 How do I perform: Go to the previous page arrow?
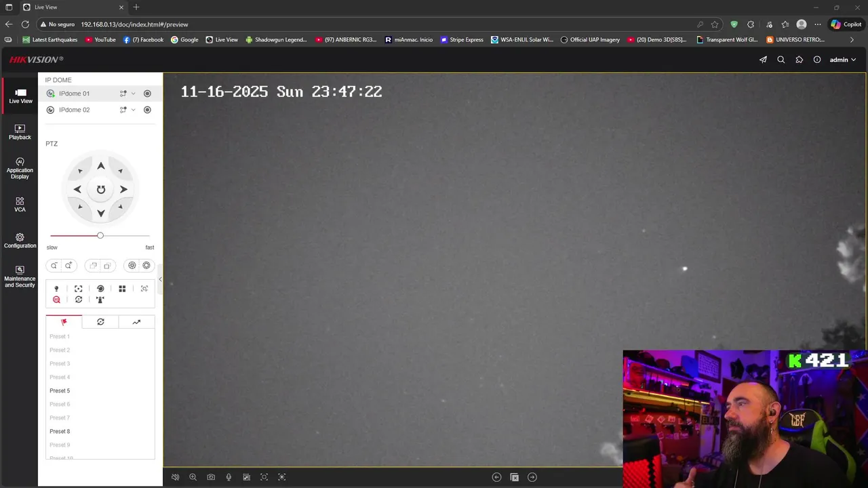tap(496, 477)
